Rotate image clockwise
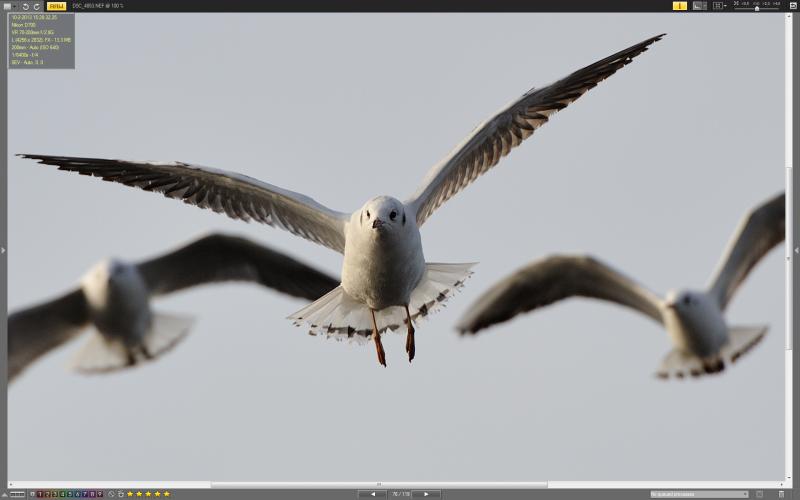The image size is (800, 500). click(37, 6)
